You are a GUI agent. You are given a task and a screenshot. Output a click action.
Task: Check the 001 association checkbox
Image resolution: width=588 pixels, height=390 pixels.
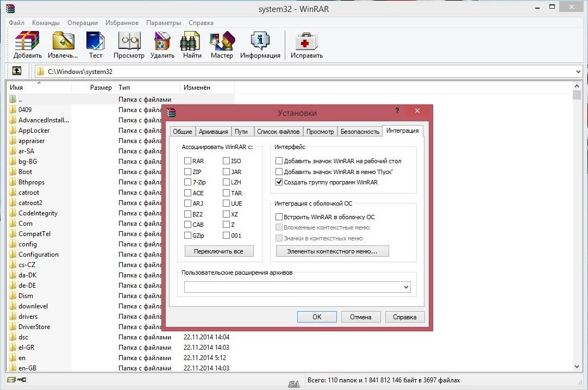click(226, 236)
